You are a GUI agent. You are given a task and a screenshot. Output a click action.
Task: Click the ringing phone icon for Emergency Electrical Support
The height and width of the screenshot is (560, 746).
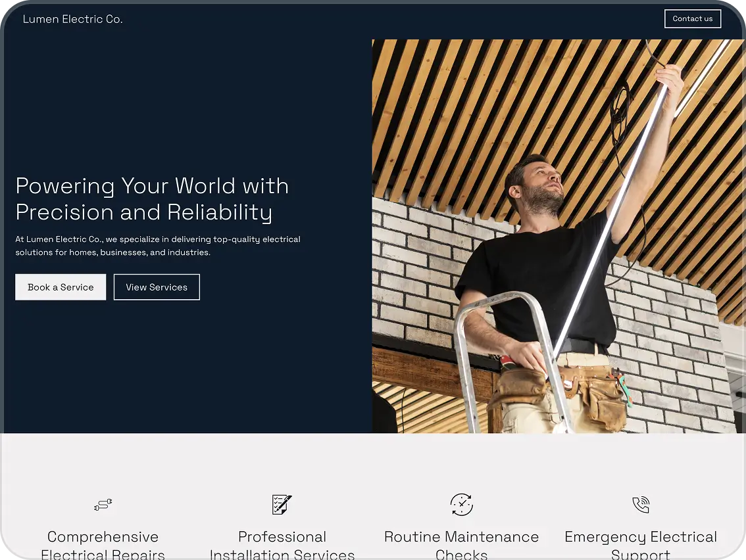(x=641, y=505)
